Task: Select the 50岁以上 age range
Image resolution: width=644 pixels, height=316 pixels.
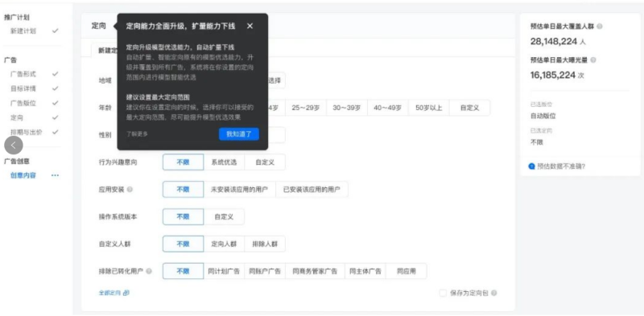Action: point(429,108)
